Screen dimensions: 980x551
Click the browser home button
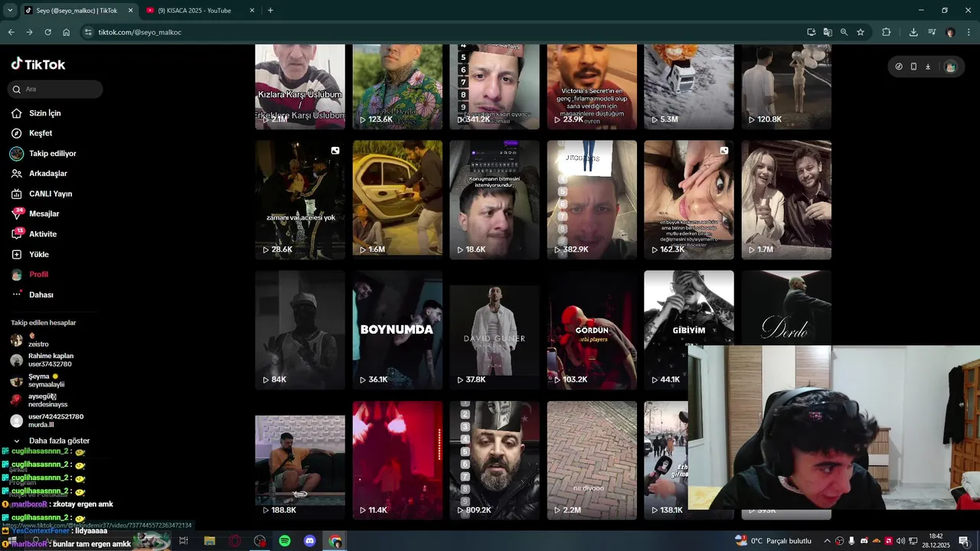point(66,32)
